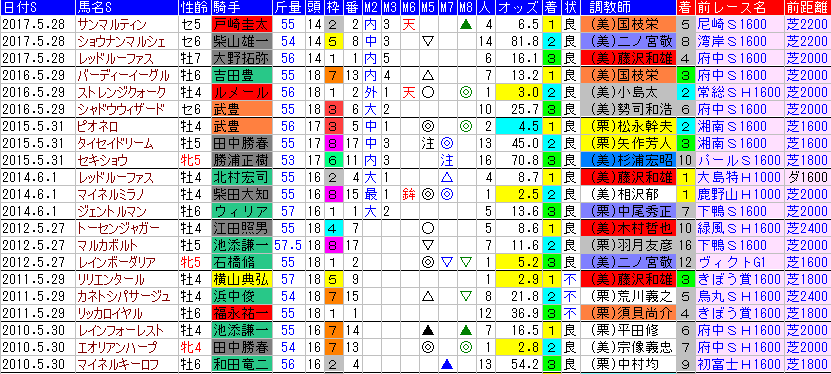Sort by the 日付S column header
This screenshot has height=374, width=831.
pyautogui.click(x=37, y=8)
